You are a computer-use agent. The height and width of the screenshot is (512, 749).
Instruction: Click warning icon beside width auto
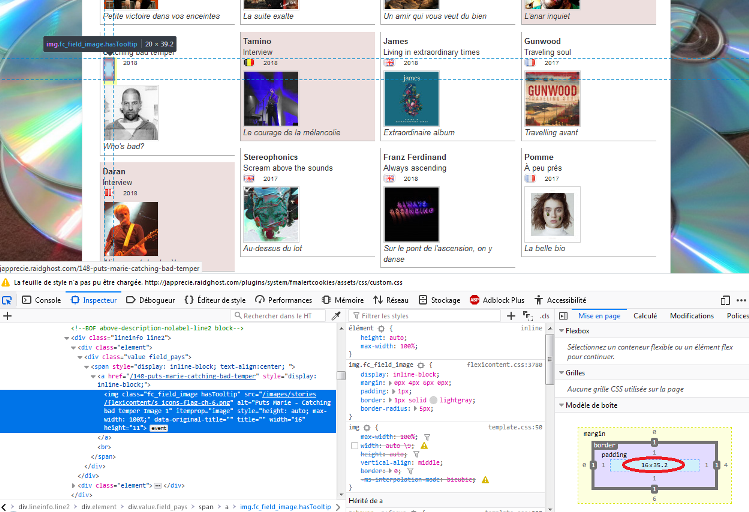pyautogui.click(x=424, y=446)
